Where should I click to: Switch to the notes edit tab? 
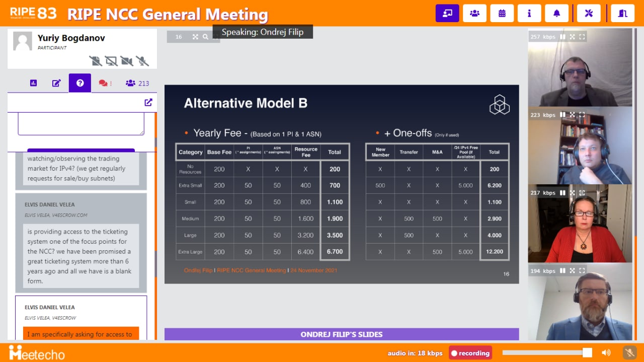(56, 83)
